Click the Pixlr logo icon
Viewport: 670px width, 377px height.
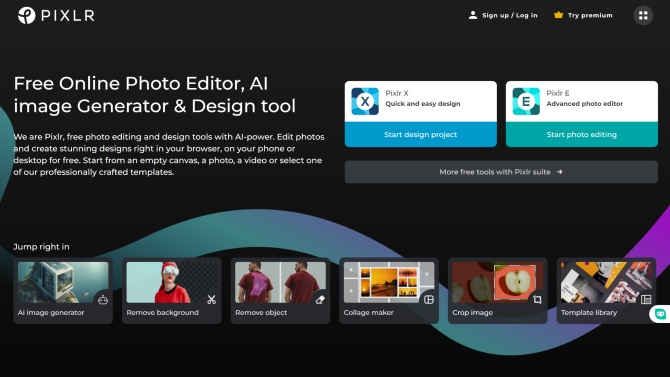coord(26,15)
